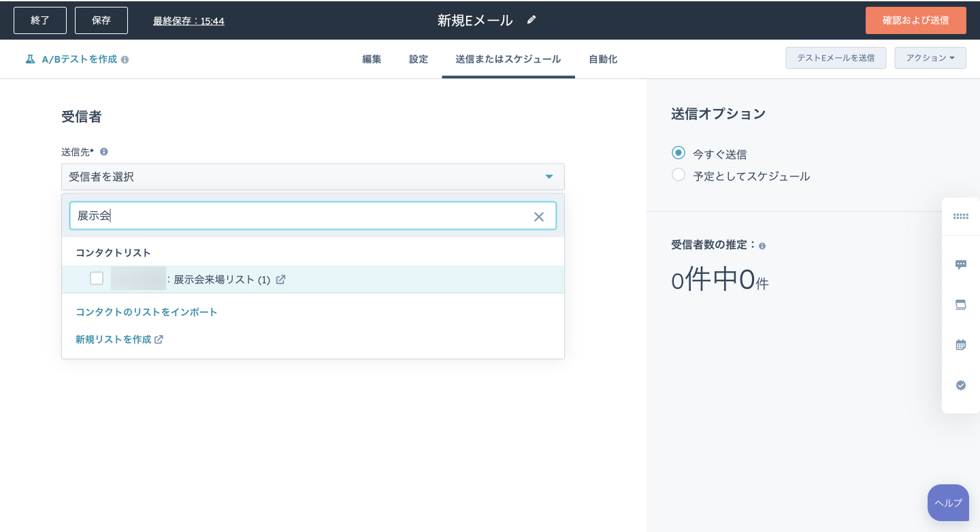Switch to the 編集 tab
This screenshot has width=980, height=532.
[372, 59]
